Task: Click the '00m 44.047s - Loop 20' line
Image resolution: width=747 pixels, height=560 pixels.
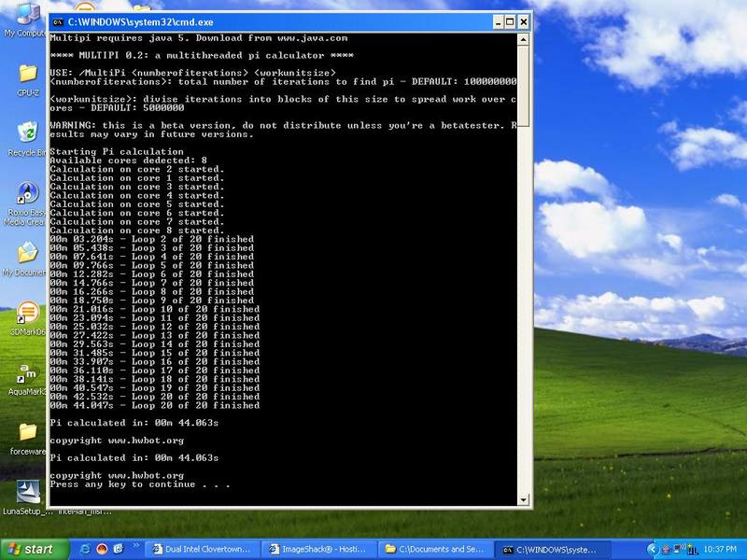Action: (155, 405)
